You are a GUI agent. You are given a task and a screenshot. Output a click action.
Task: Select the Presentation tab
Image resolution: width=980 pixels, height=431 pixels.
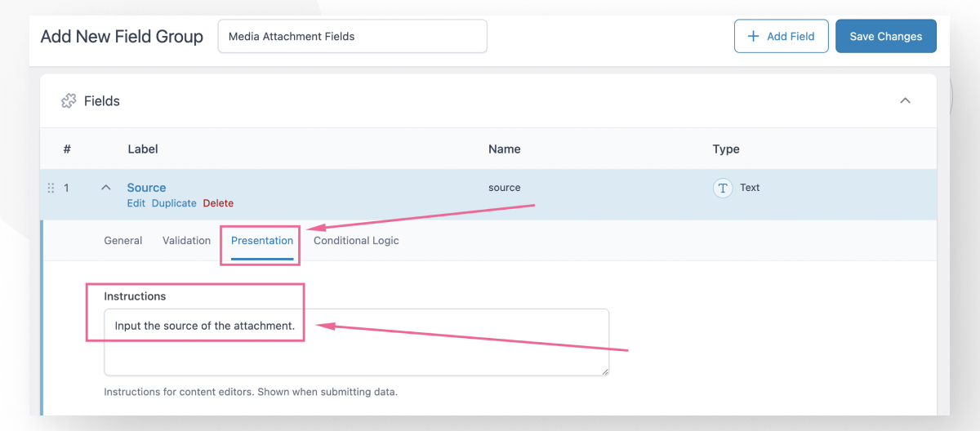click(x=262, y=241)
